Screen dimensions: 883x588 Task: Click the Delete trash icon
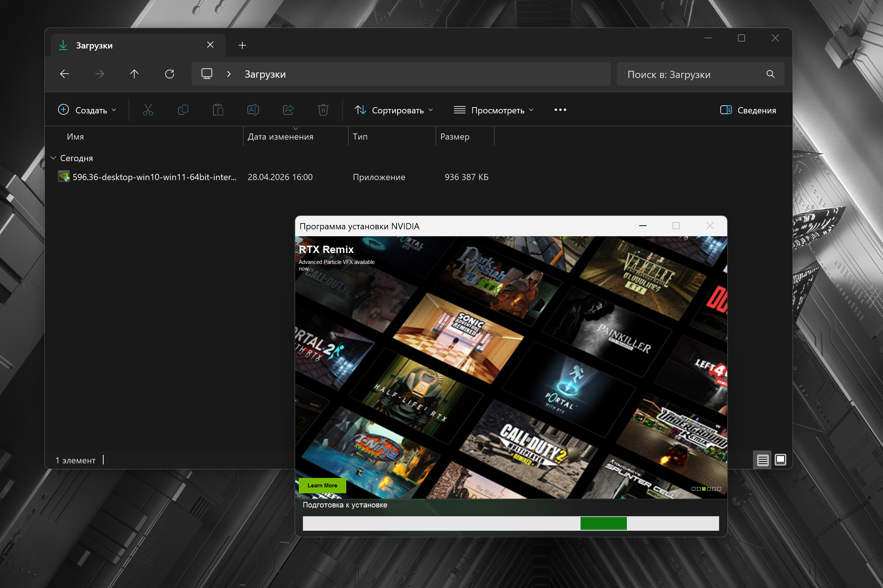click(x=323, y=110)
